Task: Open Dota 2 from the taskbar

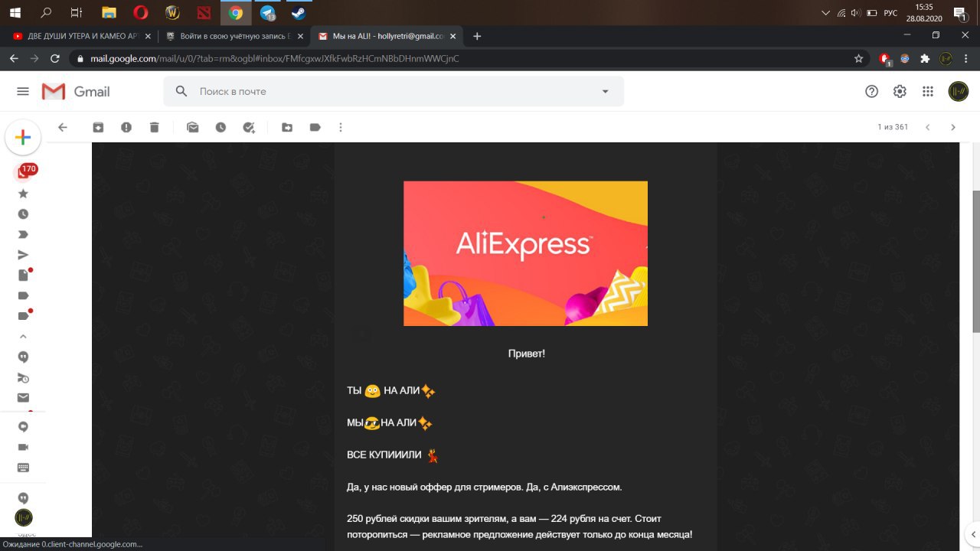Action: pos(203,12)
